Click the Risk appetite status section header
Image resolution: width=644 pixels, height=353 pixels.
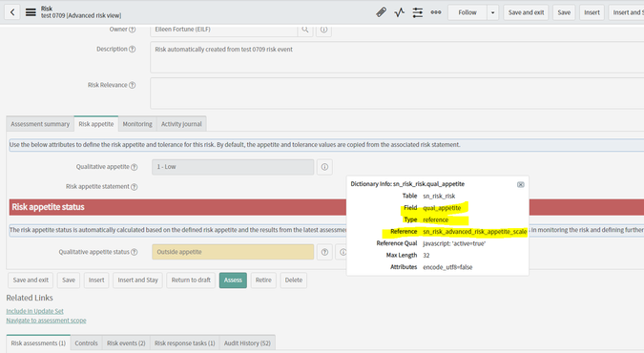(177, 207)
